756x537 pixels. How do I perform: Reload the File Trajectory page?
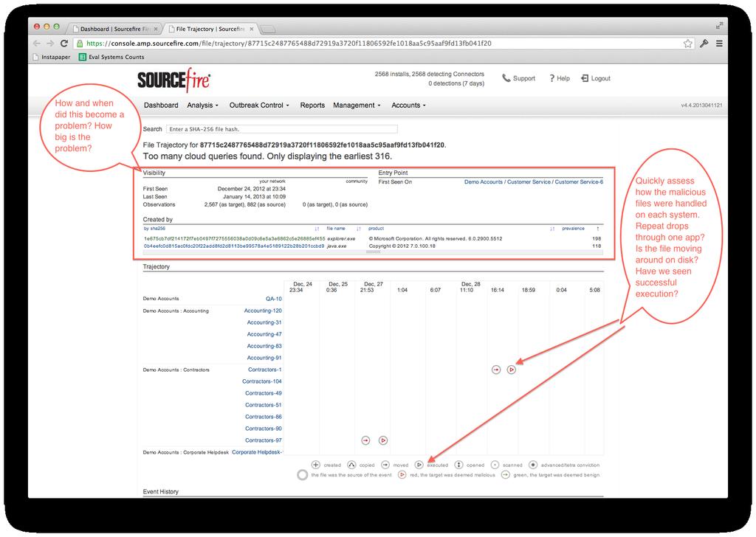(x=63, y=44)
